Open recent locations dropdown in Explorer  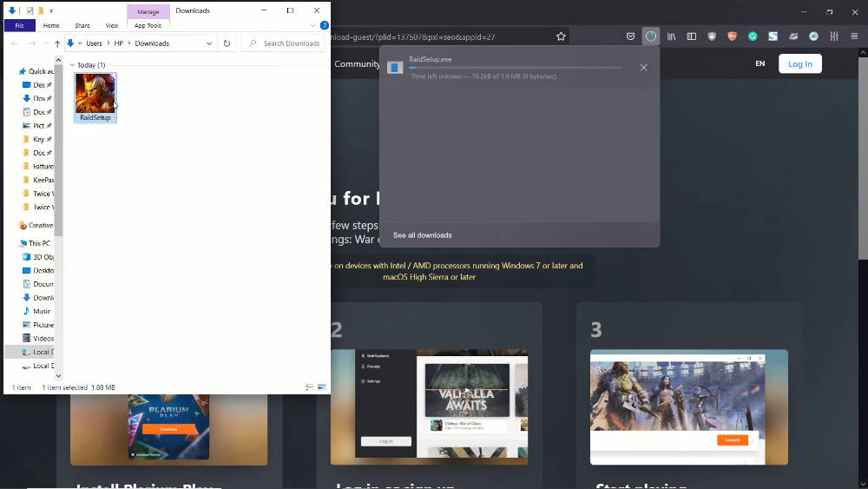click(45, 43)
